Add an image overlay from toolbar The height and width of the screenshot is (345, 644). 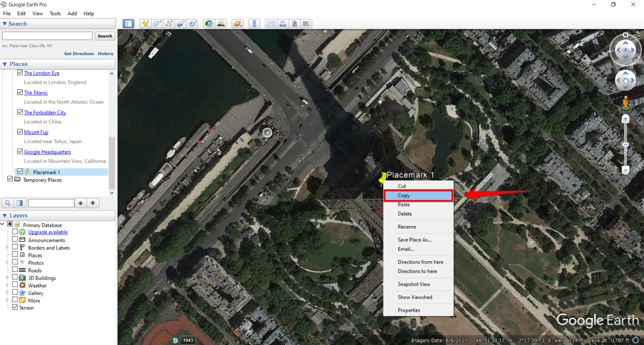pos(181,23)
